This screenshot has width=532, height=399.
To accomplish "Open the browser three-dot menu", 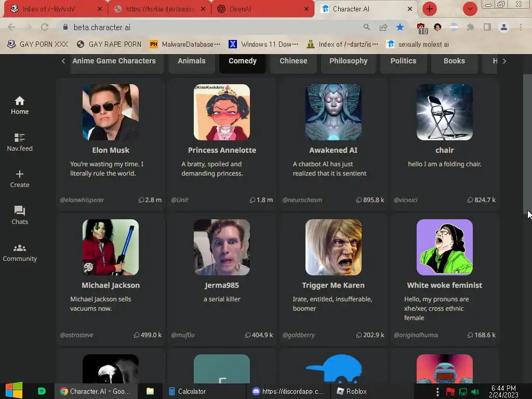I will click(521, 27).
